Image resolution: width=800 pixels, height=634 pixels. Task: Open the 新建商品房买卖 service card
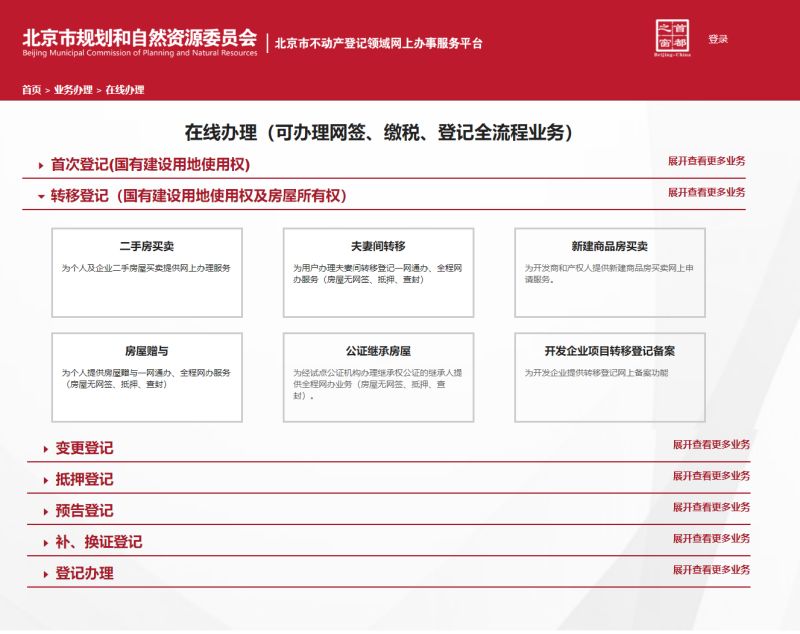click(610, 273)
